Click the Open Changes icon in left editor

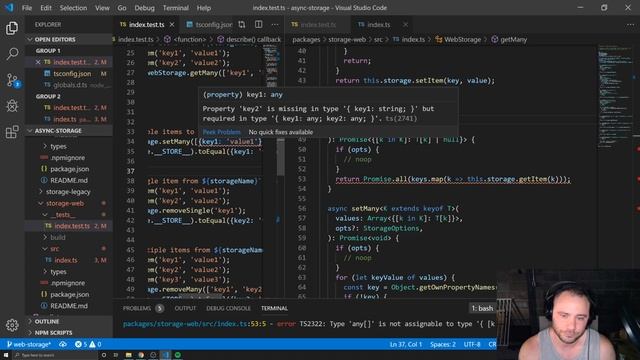242,24
